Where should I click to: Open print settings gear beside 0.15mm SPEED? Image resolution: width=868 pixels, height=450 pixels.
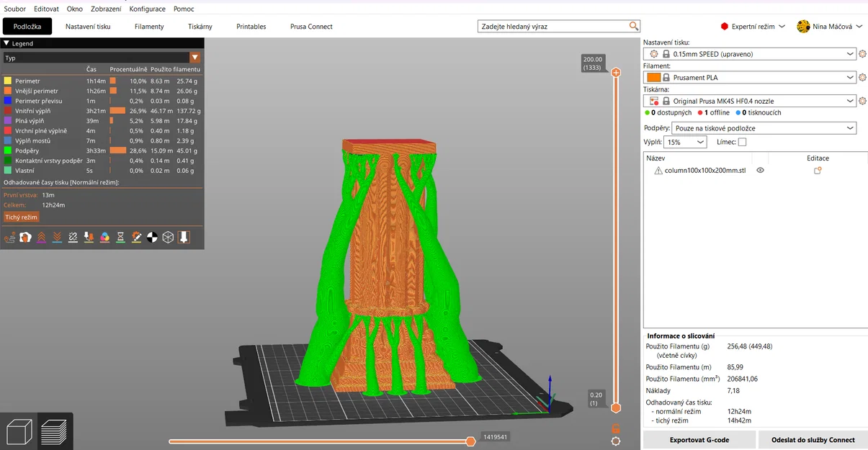coord(862,53)
